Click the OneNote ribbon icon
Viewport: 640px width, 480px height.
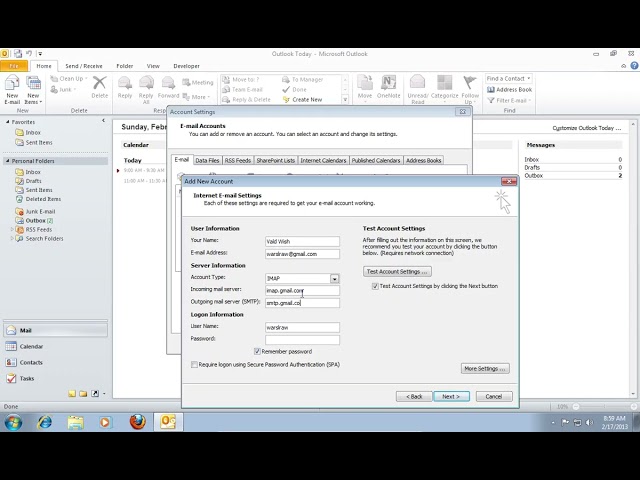pos(389,87)
